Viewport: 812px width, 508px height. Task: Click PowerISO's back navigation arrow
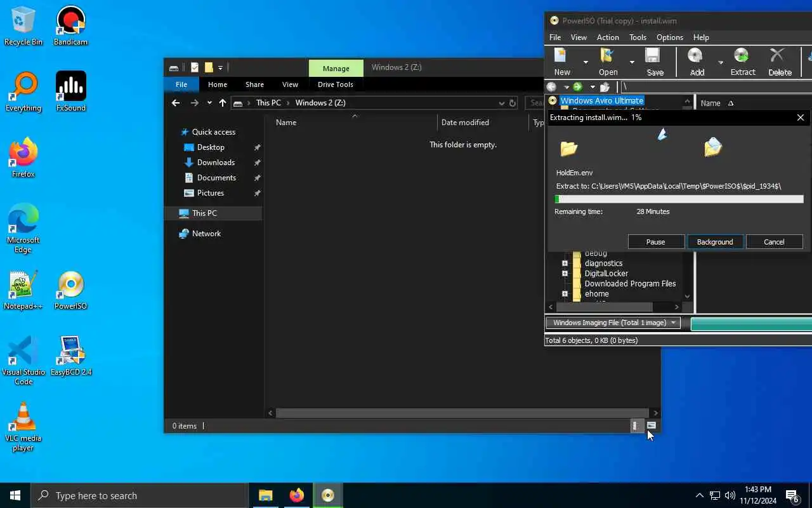click(552, 87)
